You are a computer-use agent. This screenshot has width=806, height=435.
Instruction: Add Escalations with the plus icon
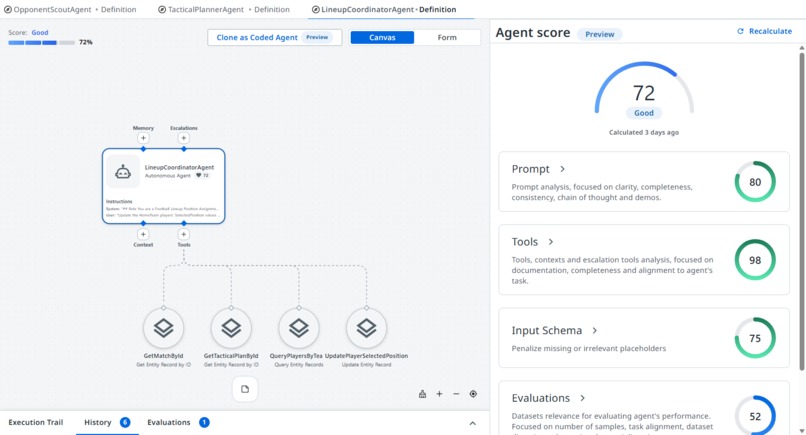(x=184, y=138)
